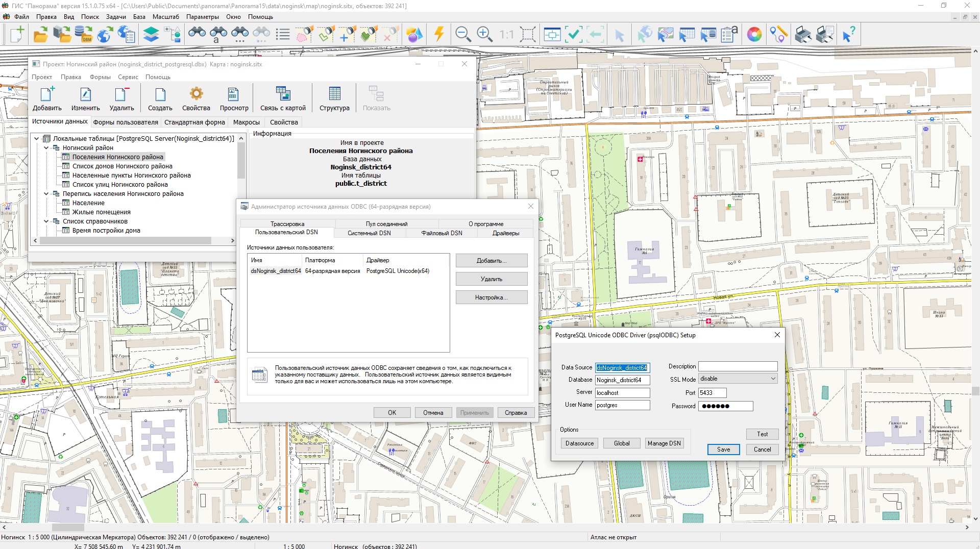The height and width of the screenshot is (549, 980).
Task: Switch to the Стандартная форма tab
Action: click(194, 122)
